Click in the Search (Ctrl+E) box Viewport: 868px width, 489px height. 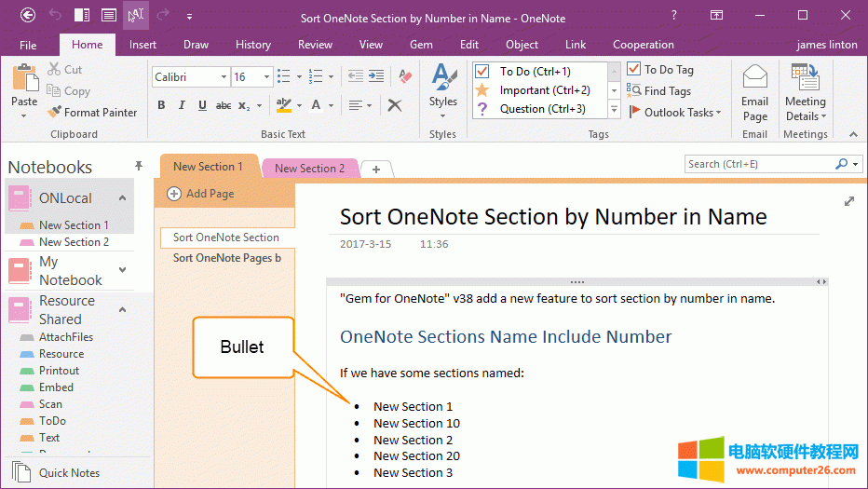(759, 164)
